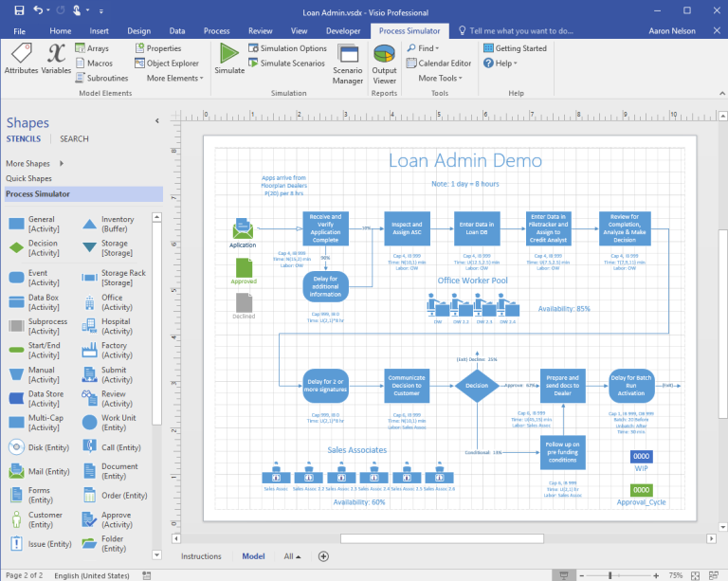This screenshot has height=581, width=728.
Task: Switch to the Design ribbon tab
Action: [138, 31]
